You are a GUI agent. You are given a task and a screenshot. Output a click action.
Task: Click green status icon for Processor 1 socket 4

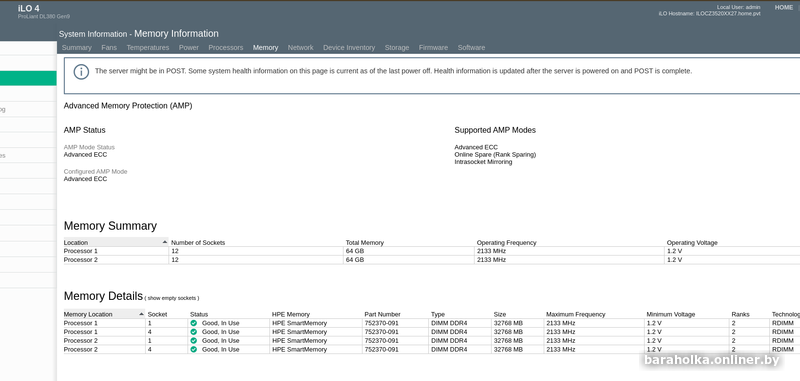click(193, 332)
